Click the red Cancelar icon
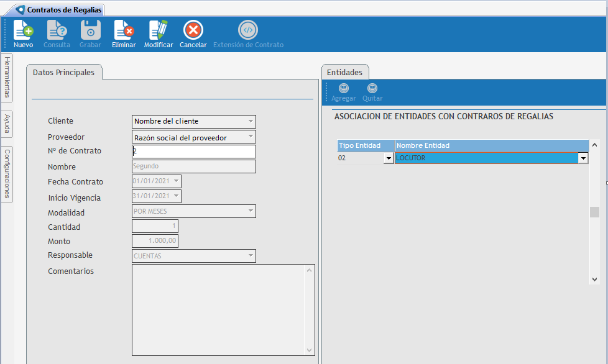This screenshot has height=364, width=608. [x=193, y=30]
